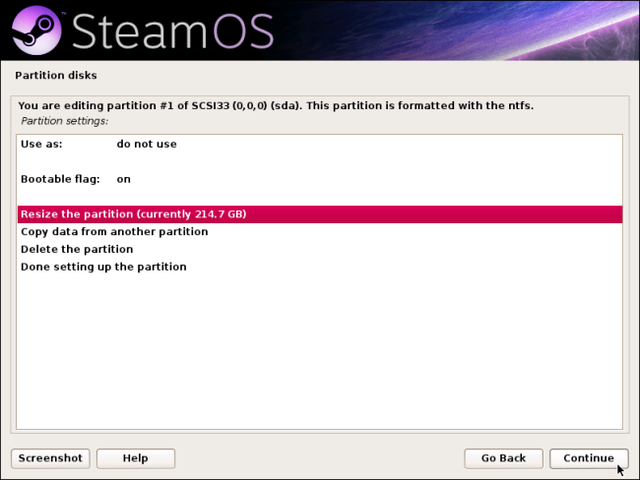Click the Go Back button

503,458
